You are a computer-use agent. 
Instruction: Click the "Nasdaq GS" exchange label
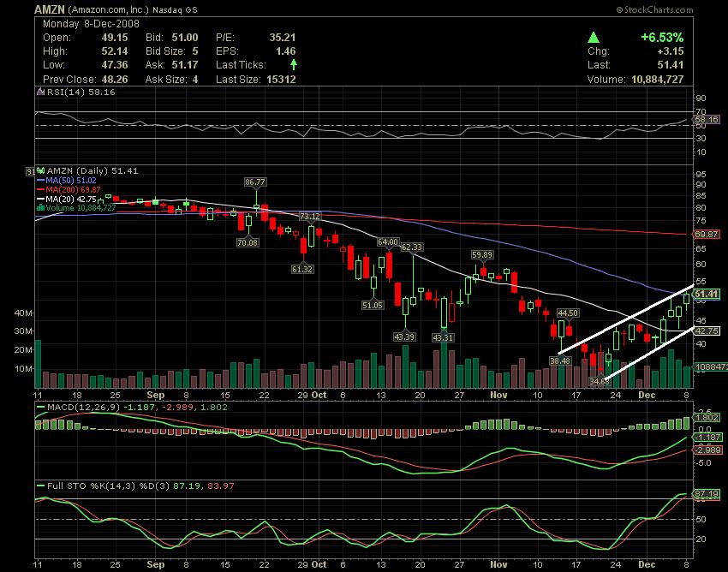pos(175,9)
